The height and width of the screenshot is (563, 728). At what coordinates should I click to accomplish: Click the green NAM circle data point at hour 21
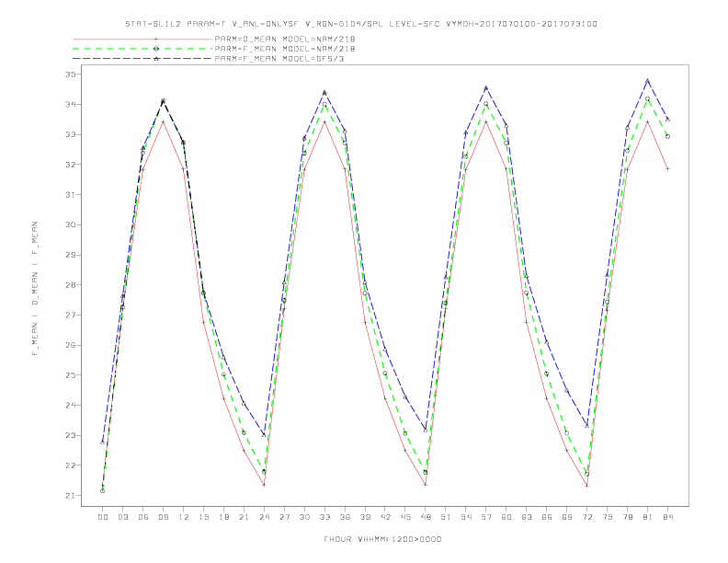[244, 432]
